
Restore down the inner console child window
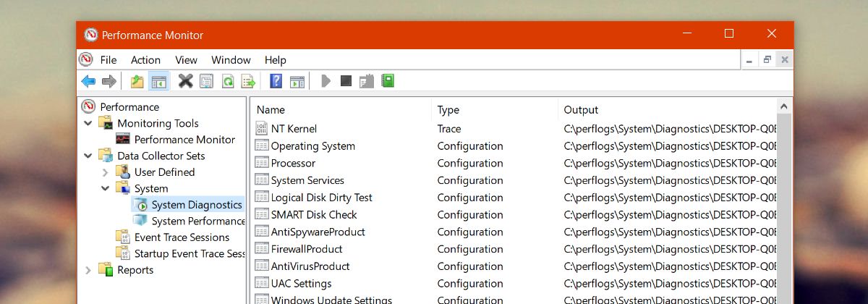pos(767,60)
